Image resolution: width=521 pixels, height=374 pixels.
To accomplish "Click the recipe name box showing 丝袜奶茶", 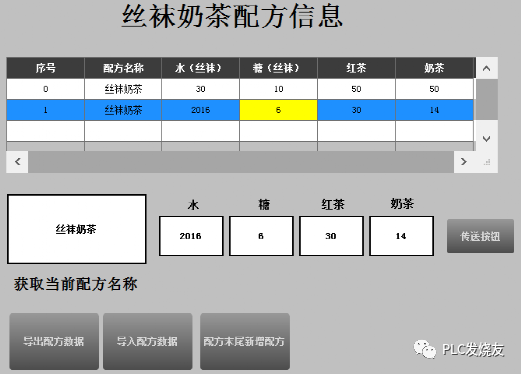I will 77,229.
